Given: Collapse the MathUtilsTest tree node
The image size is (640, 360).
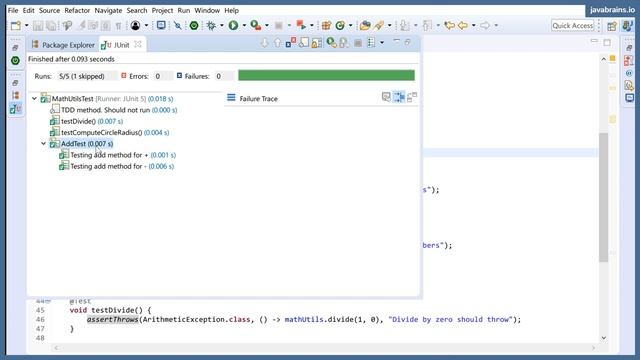Looking at the screenshot, I should pyautogui.click(x=34, y=99).
